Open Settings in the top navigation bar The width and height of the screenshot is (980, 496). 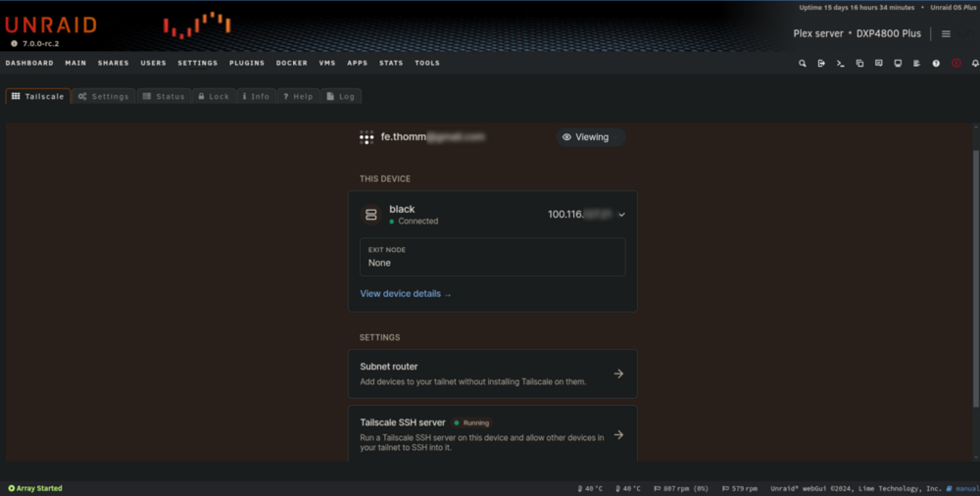click(x=198, y=63)
